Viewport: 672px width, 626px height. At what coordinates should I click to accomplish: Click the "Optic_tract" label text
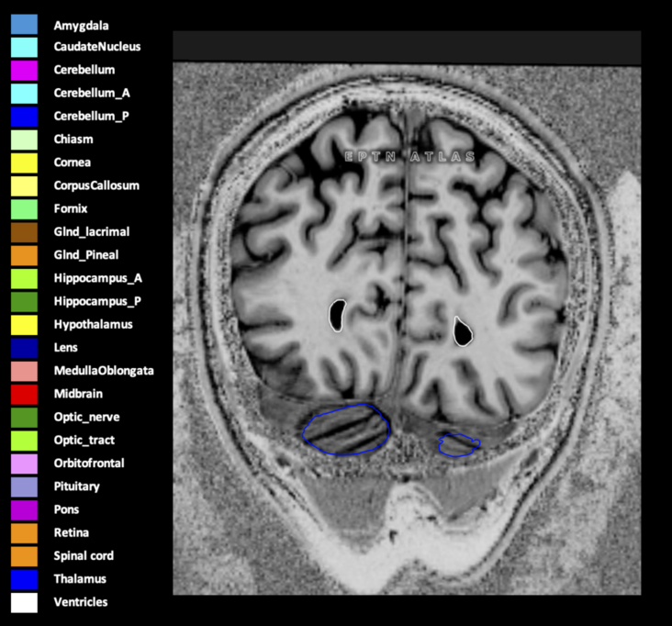[84, 441]
